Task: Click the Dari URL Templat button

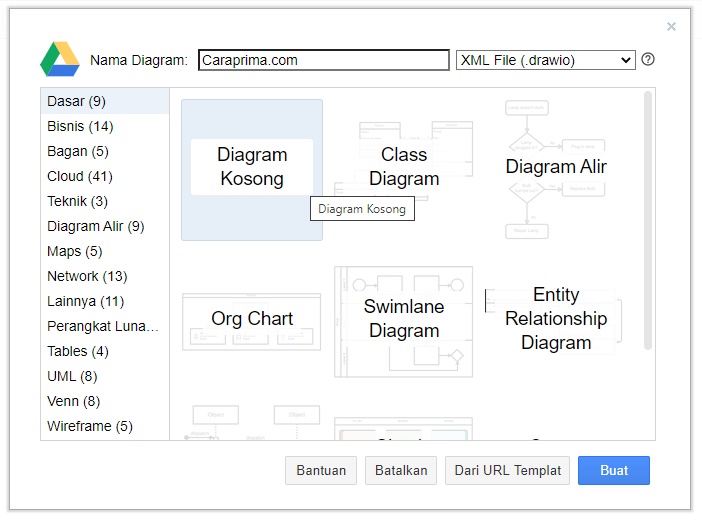Action: click(x=508, y=470)
